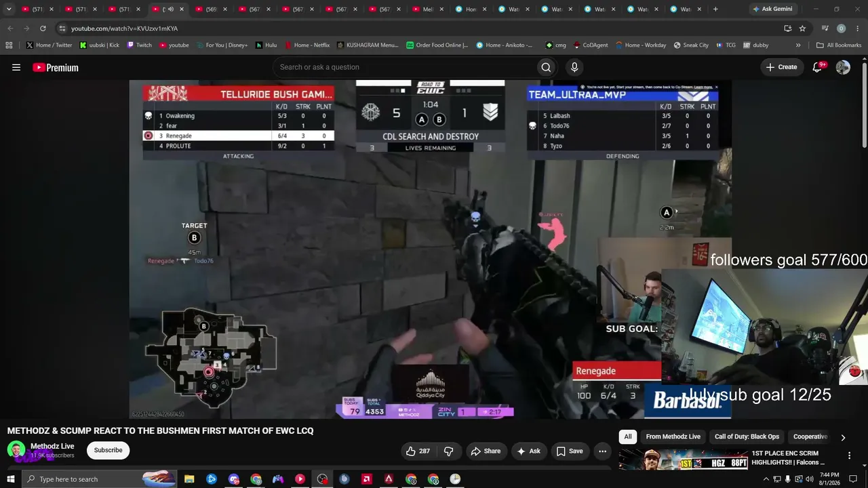The width and height of the screenshot is (868, 488).
Task: Click the browser address bar URL
Action: 124,28
